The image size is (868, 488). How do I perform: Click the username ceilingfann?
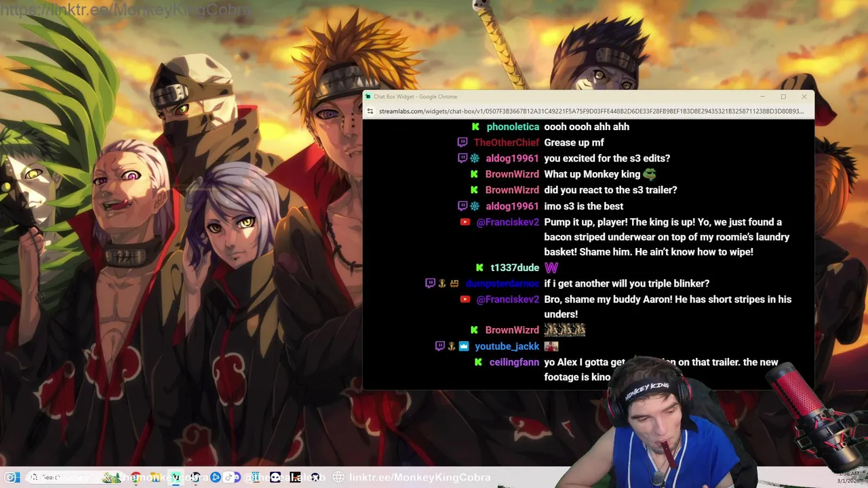[514, 362]
